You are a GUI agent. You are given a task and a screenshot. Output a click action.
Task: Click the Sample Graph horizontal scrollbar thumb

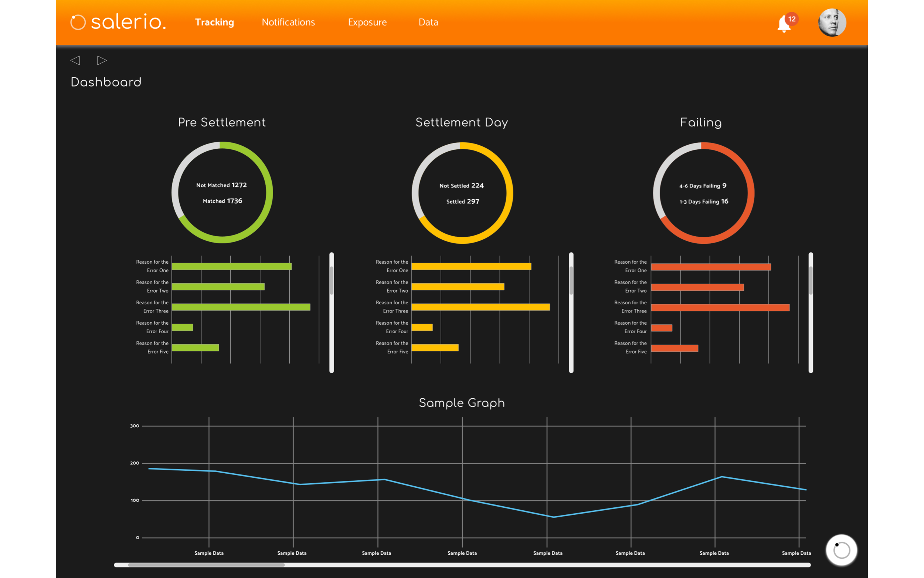206,565
